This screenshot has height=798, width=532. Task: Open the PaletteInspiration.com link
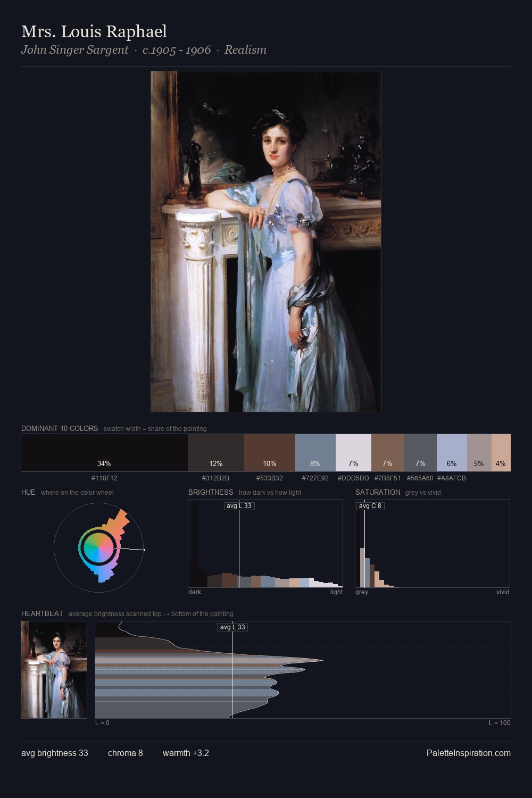(x=469, y=753)
